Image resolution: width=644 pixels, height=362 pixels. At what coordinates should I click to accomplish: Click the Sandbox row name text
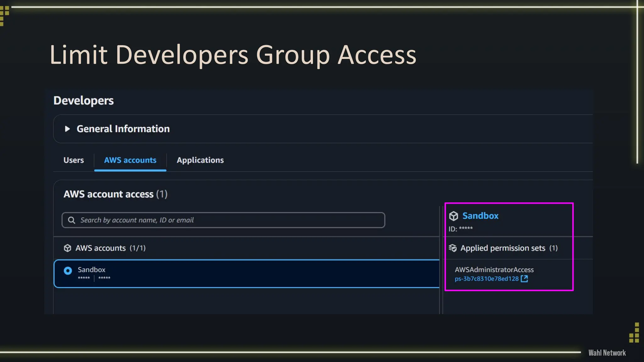point(92,270)
